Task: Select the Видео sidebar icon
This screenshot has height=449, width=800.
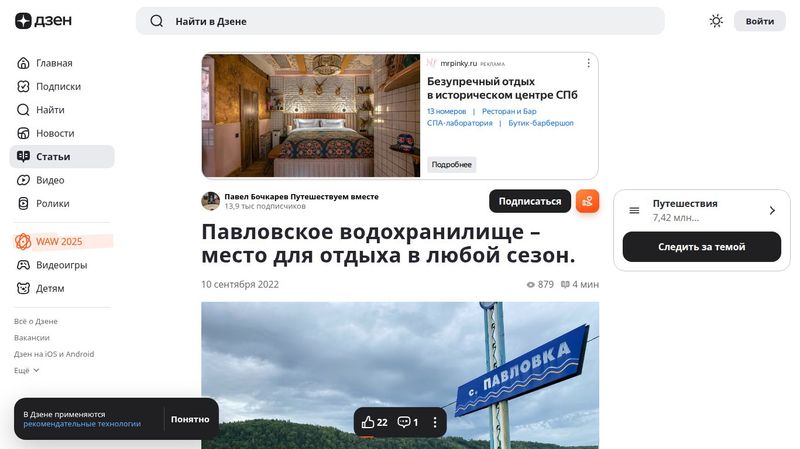Action: click(23, 180)
